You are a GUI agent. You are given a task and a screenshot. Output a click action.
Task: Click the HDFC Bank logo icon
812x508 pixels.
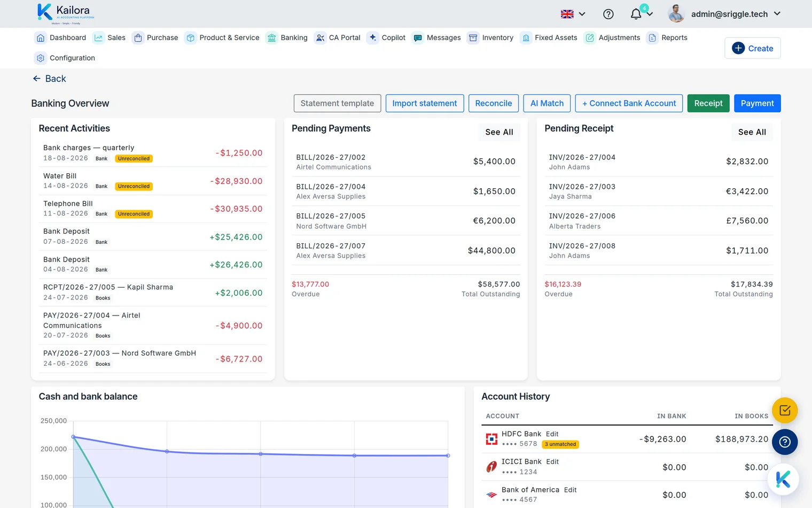(x=491, y=440)
